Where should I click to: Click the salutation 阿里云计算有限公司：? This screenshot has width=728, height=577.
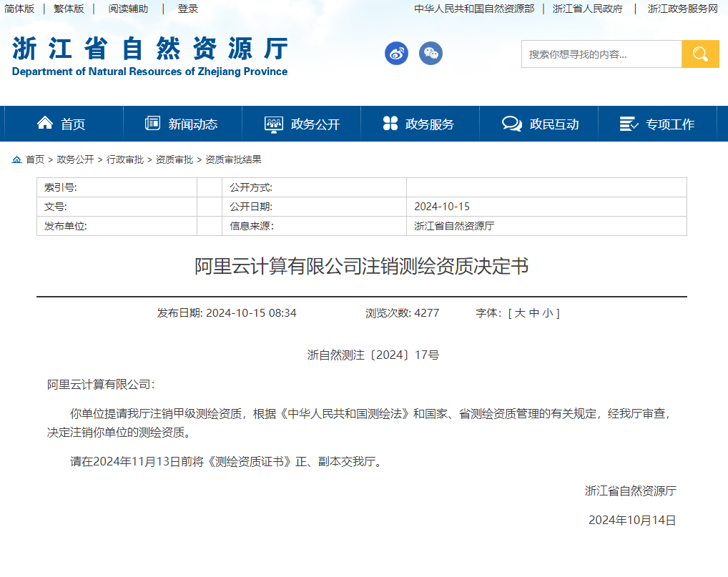pyautogui.click(x=101, y=385)
